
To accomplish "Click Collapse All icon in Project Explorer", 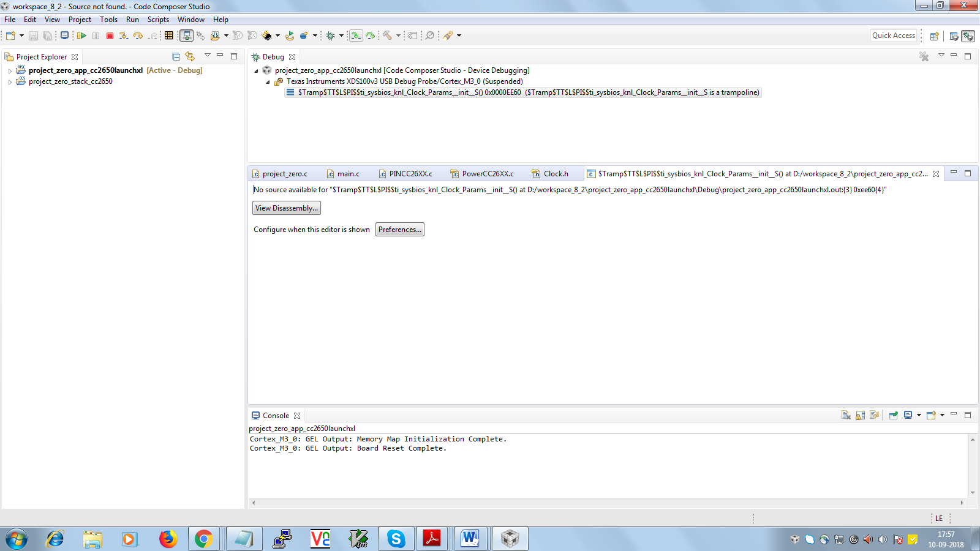I will tap(176, 56).
